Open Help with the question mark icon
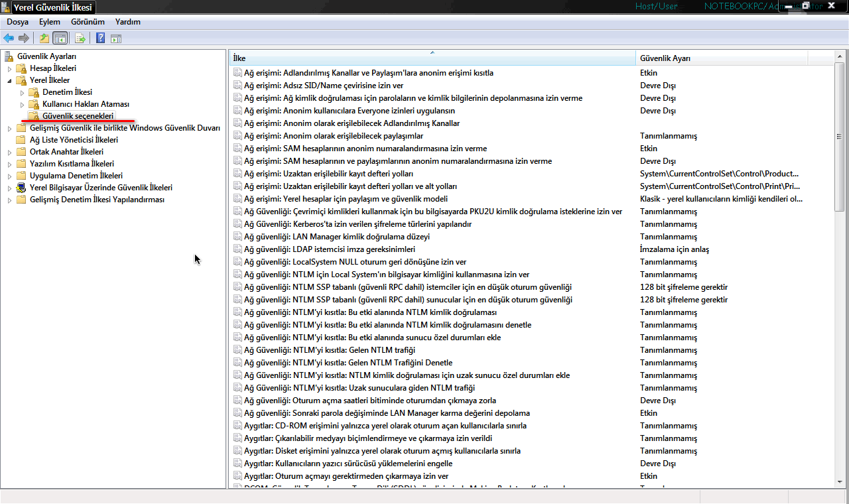Image resolution: width=849 pixels, height=504 pixels. 100,38
